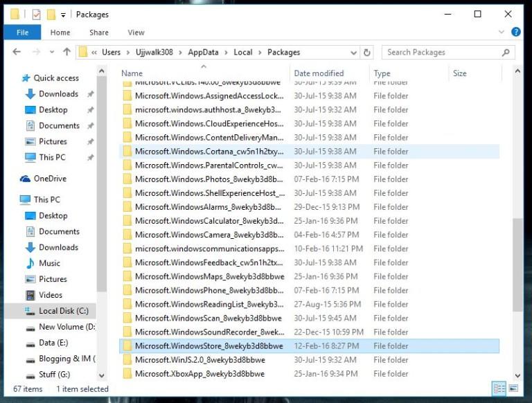This screenshot has height=403, width=532.
Task: Open the Quick Access Toolbar customize dropdown
Action: click(x=63, y=15)
